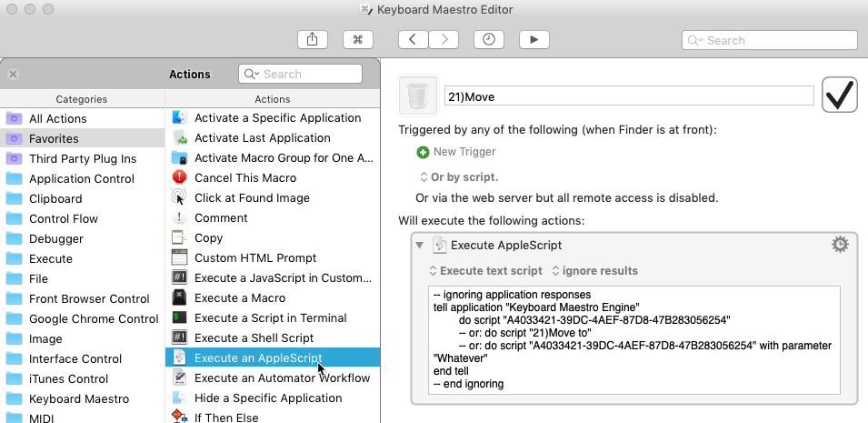Click the top-right toolbar Search field
Viewport: 868px width, 423px height.
[770, 40]
